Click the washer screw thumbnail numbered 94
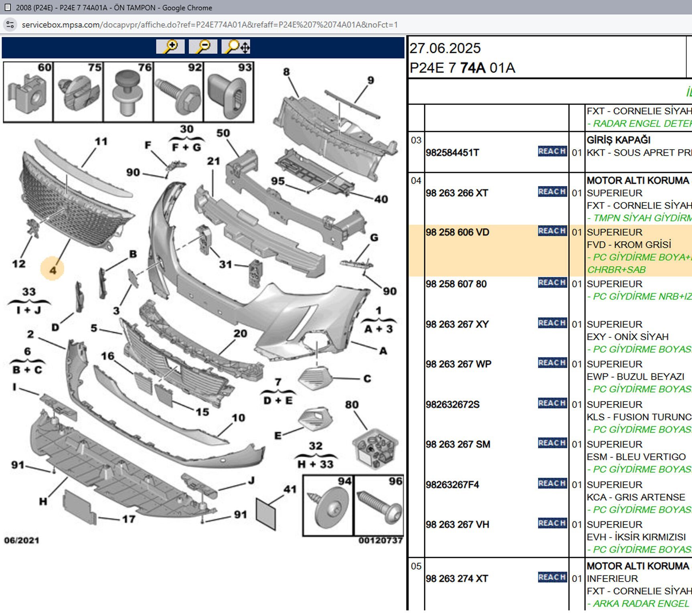Viewport: 692px width, 616px height. 328,506
